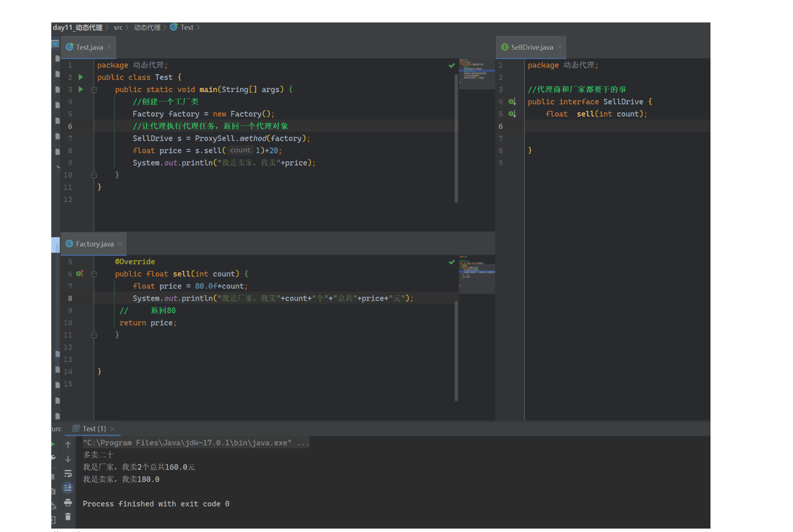
Task: Switch to the Factory.java editor tab
Action: (94, 244)
